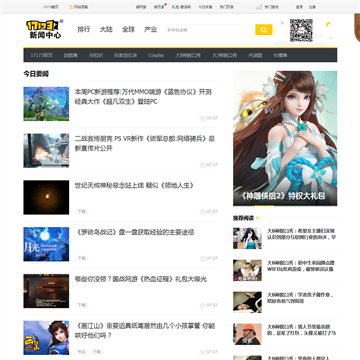The height and width of the screenshot is (360, 360).
Task: Click thumbnail of 热血征程 article
Action: coord(46,291)
